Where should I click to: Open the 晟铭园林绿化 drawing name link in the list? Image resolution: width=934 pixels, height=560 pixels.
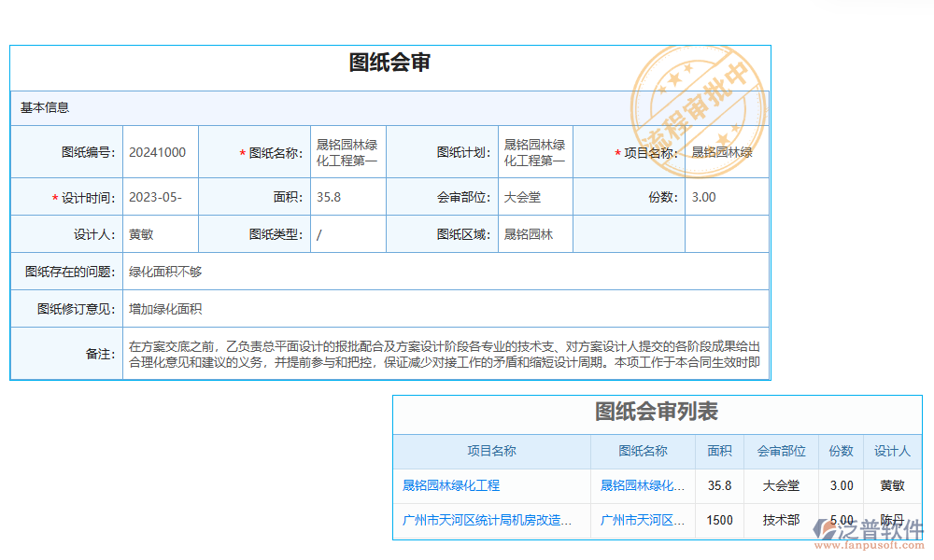(x=643, y=485)
